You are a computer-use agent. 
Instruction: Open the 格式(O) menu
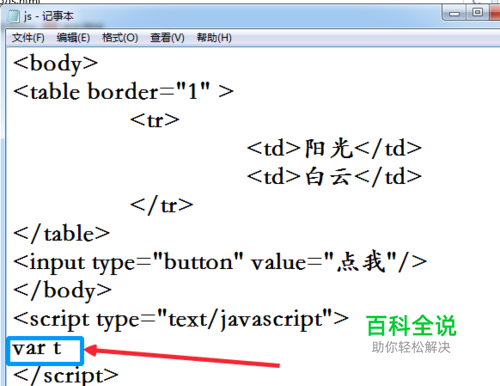coord(120,38)
